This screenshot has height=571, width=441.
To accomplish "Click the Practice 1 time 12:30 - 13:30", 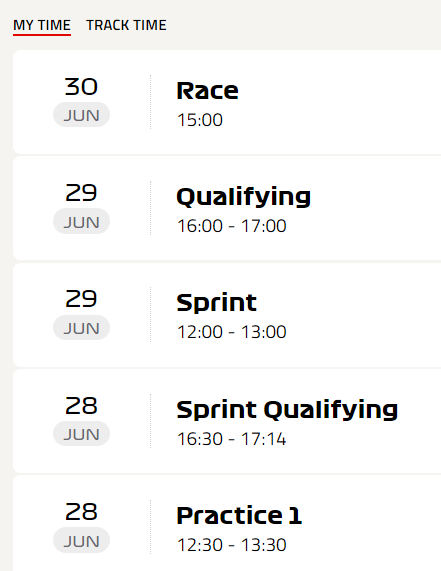I will (x=232, y=545).
